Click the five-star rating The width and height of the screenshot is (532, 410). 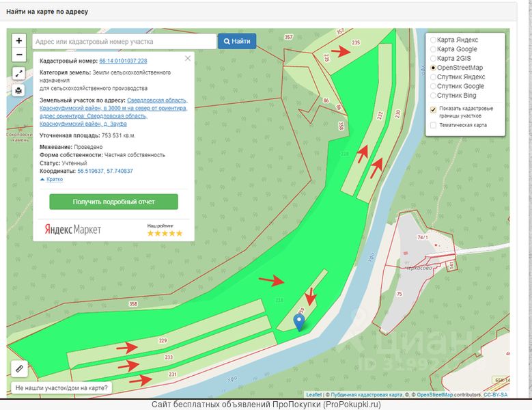165,233
